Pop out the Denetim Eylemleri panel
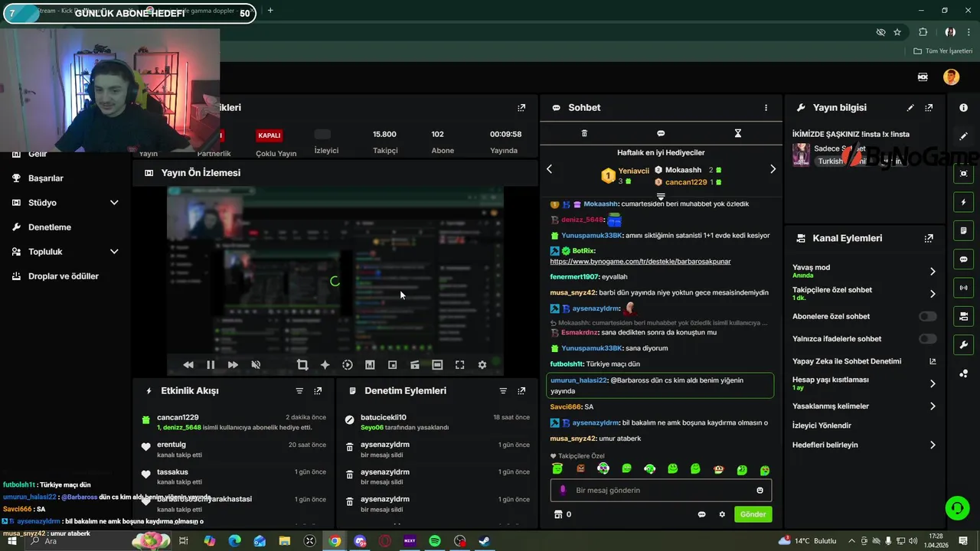980x551 pixels. (x=521, y=391)
